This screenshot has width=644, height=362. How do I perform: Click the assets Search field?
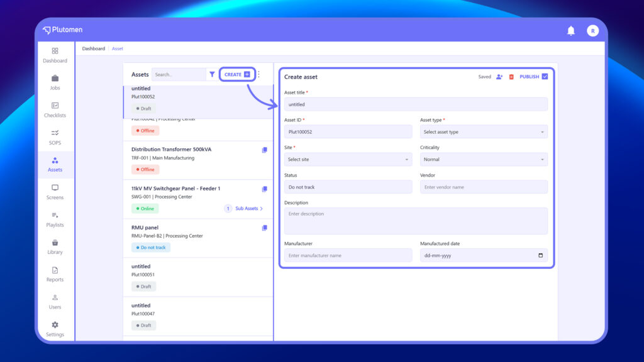(x=179, y=75)
